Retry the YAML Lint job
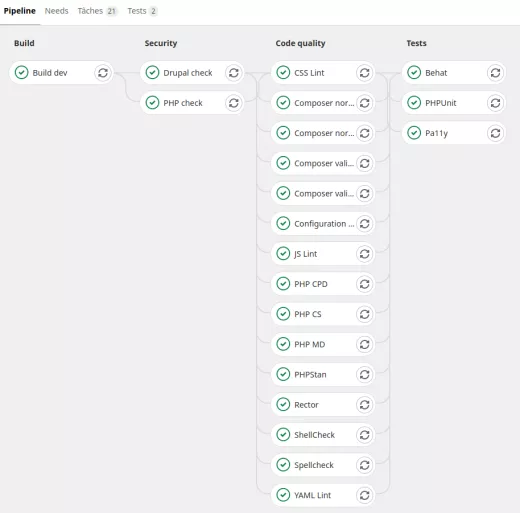This screenshot has width=520, height=513. pos(365,495)
